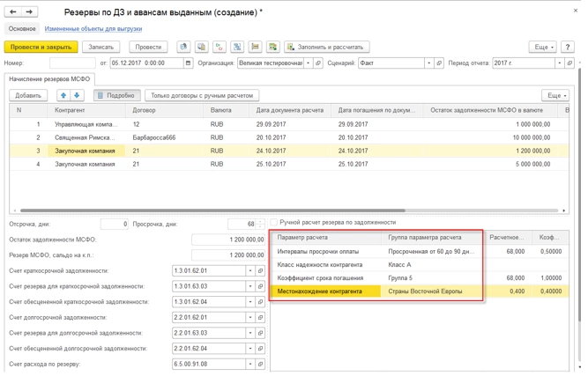Image resolution: width=588 pixels, height=391 pixels.
Task: Toggle Только договоры с ручным расчетом filter
Action: [x=201, y=95]
